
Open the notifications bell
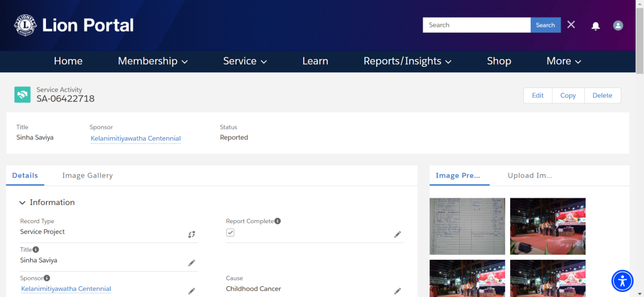click(x=595, y=26)
